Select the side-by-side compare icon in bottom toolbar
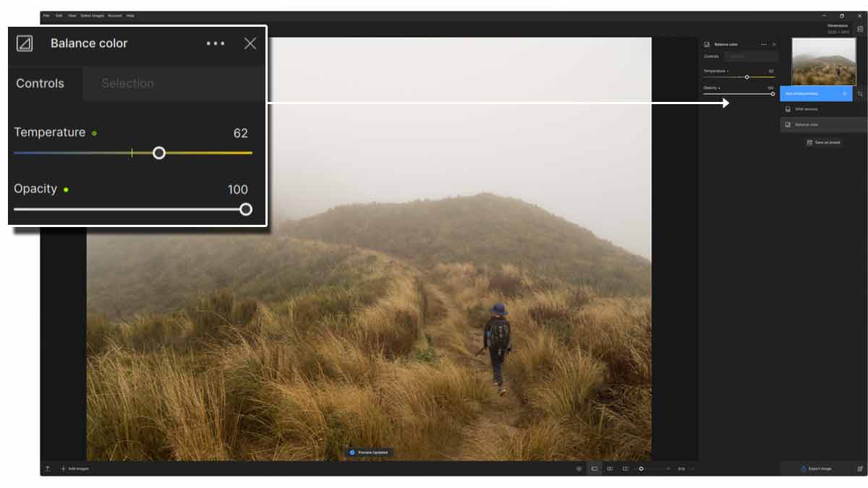 pyautogui.click(x=610, y=468)
